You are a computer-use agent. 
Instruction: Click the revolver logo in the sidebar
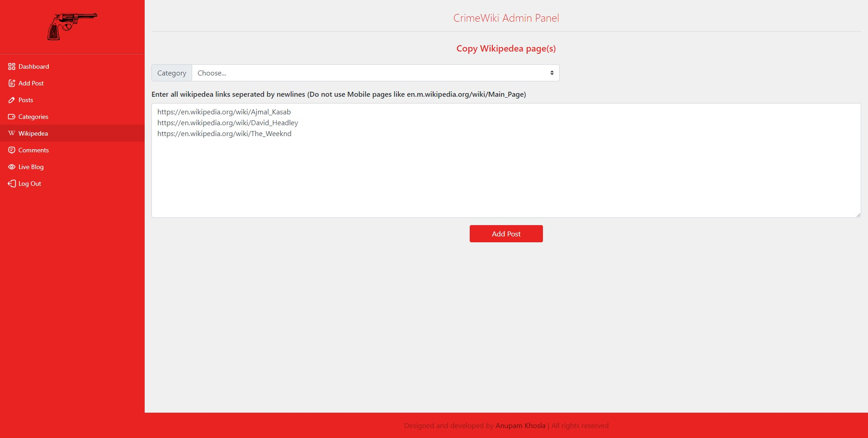click(72, 26)
